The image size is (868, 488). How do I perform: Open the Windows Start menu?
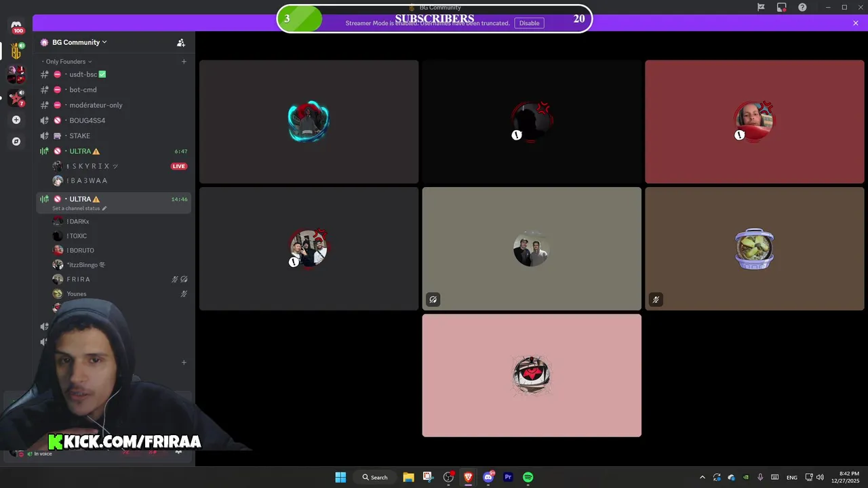point(340,477)
